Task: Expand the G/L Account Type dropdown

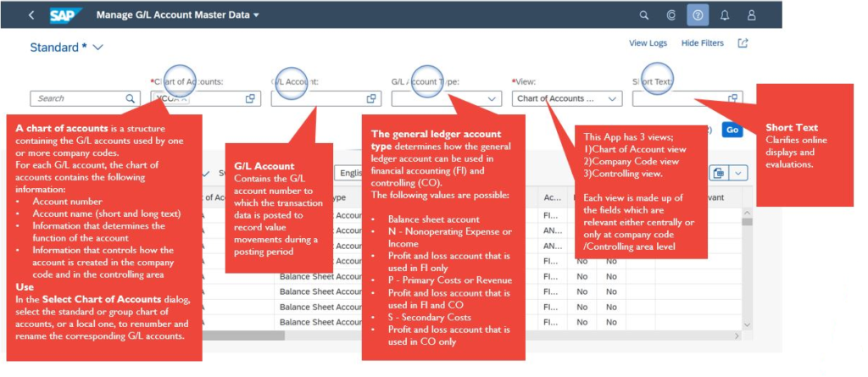Action: click(492, 98)
